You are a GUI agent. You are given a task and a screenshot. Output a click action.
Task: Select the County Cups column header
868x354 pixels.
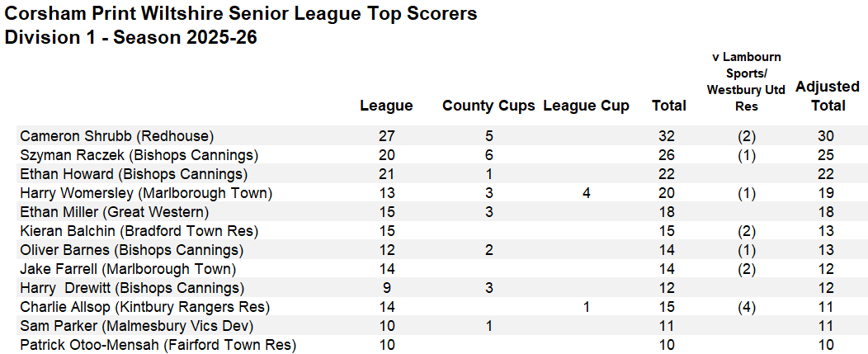click(x=488, y=106)
